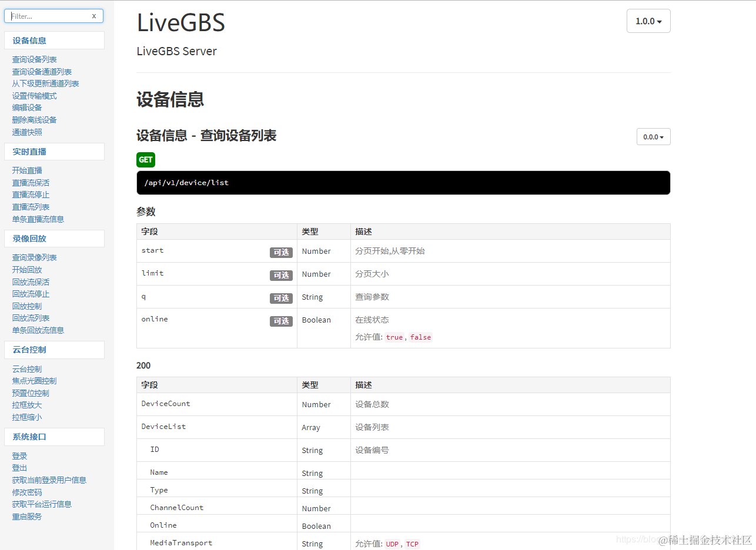Select the 系统接口 sidebar section header
The width and height of the screenshot is (756, 550).
coord(54,437)
